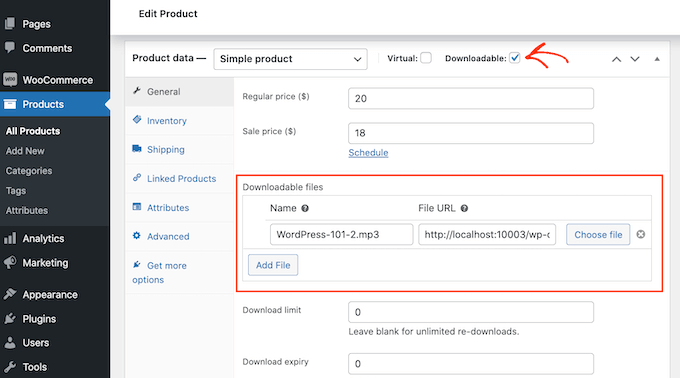The height and width of the screenshot is (378, 680).
Task: Click the help icon beside Name
Action: (305, 209)
